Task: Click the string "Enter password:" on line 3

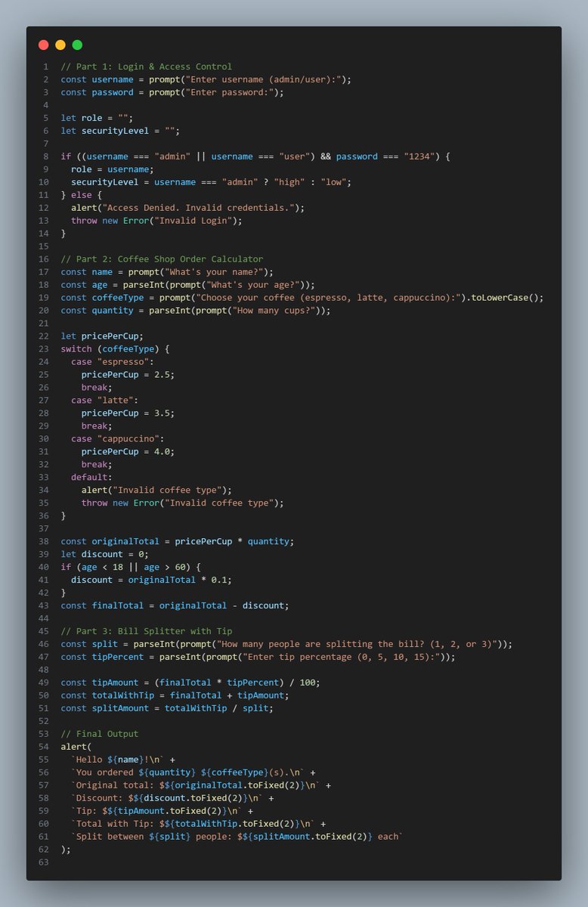Action: pos(231,92)
